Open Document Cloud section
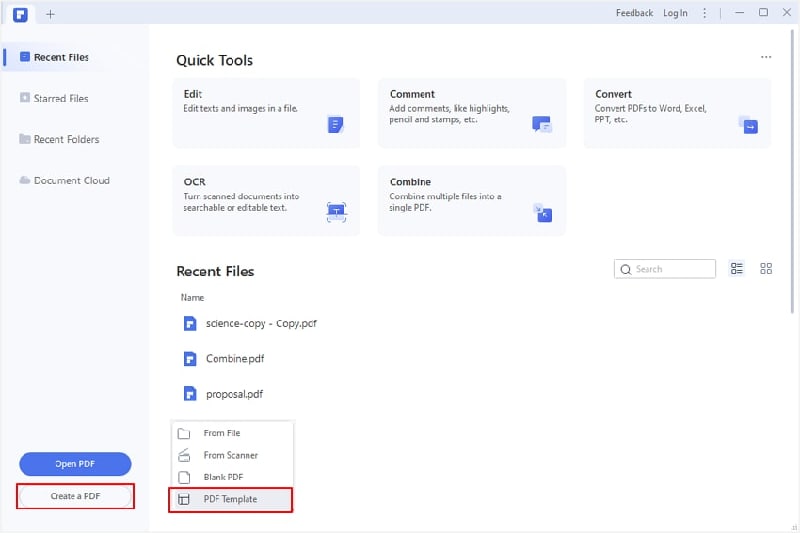Viewport: 800px width, 536px height. click(x=71, y=180)
